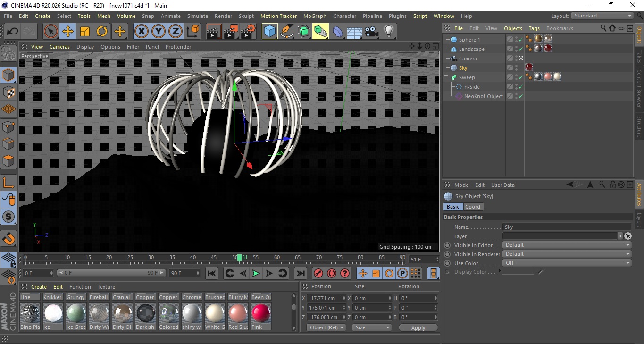Select Landscape object in Object Manager
The image size is (644, 344).
(x=471, y=49)
